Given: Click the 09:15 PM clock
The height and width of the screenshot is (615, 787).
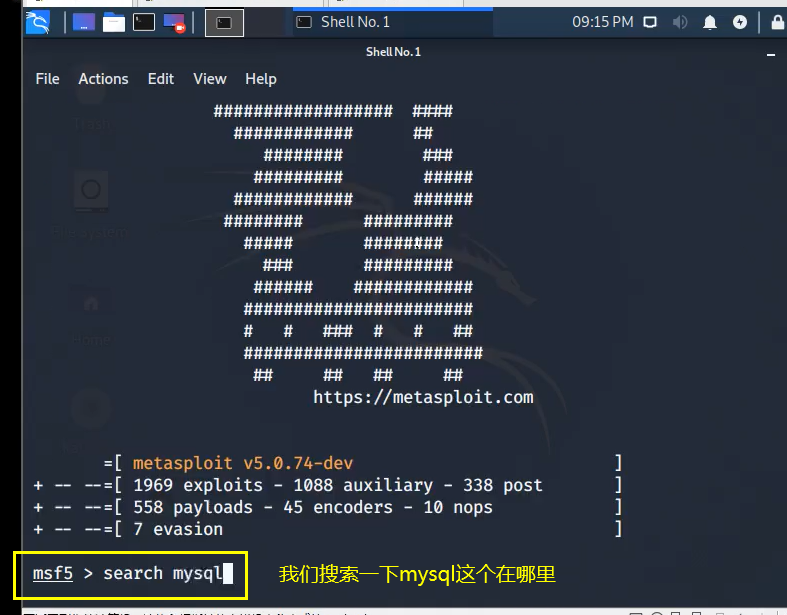Looking at the screenshot, I should pos(603,22).
